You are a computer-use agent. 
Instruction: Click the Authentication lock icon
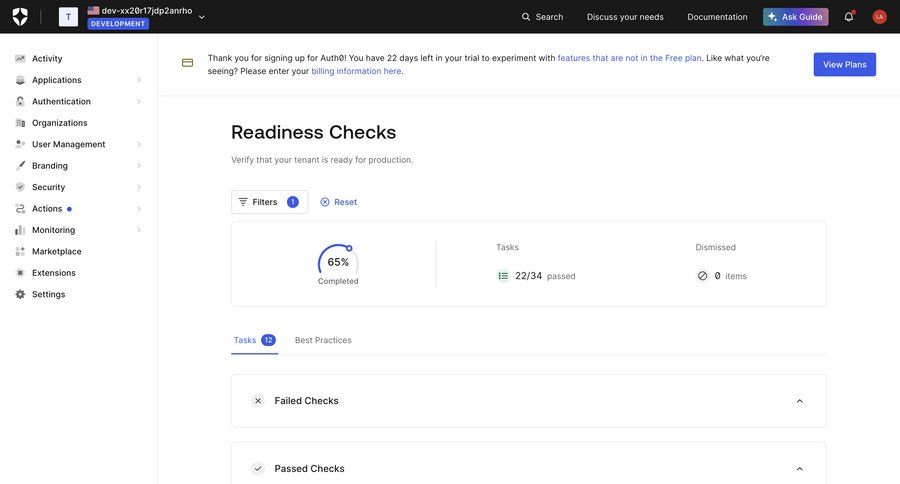(x=20, y=101)
